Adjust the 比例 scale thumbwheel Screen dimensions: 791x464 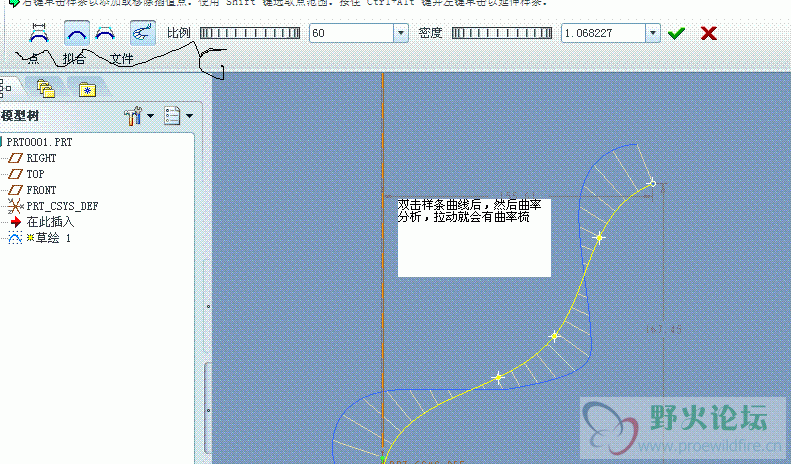(x=250, y=33)
